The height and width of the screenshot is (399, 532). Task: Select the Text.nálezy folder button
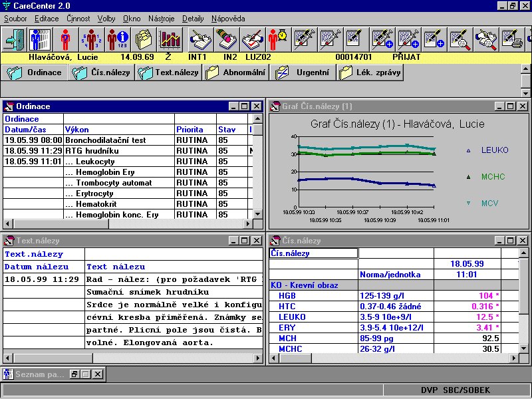(x=168, y=72)
